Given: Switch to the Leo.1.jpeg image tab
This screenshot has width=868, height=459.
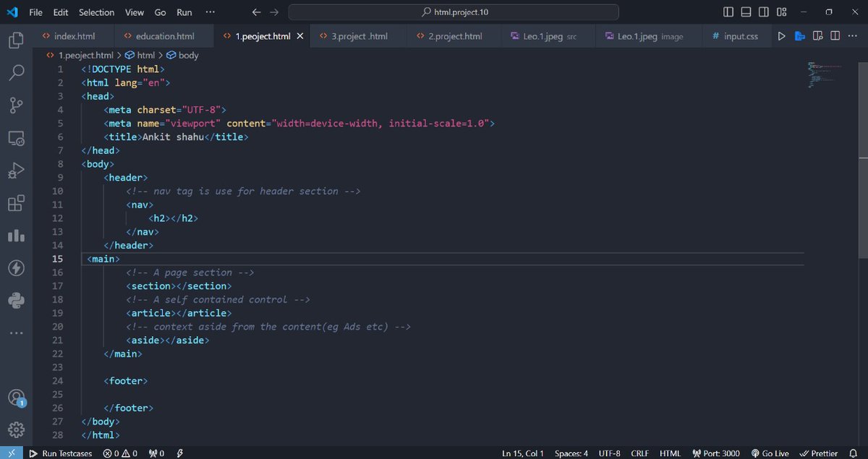Looking at the screenshot, I should (649, 36).
